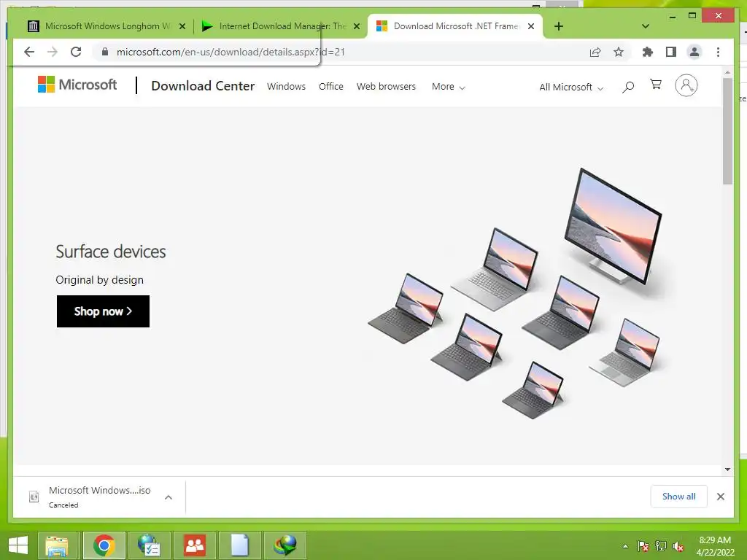Click the Microsoft logo
The height and width of the screenshot is (560, 747).
pos(77,85)
